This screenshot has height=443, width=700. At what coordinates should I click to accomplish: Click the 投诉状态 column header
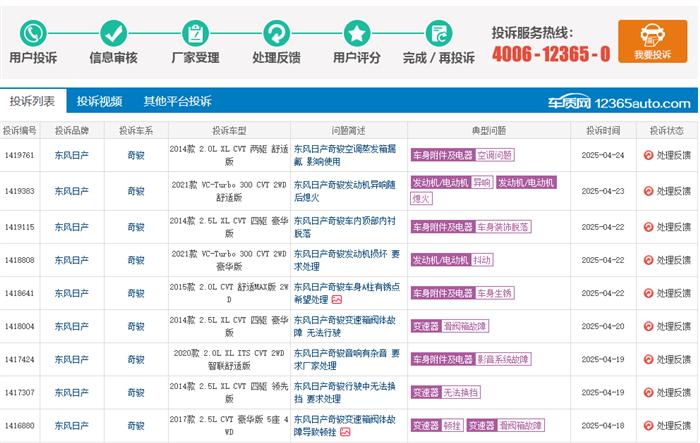click(667, 130)
